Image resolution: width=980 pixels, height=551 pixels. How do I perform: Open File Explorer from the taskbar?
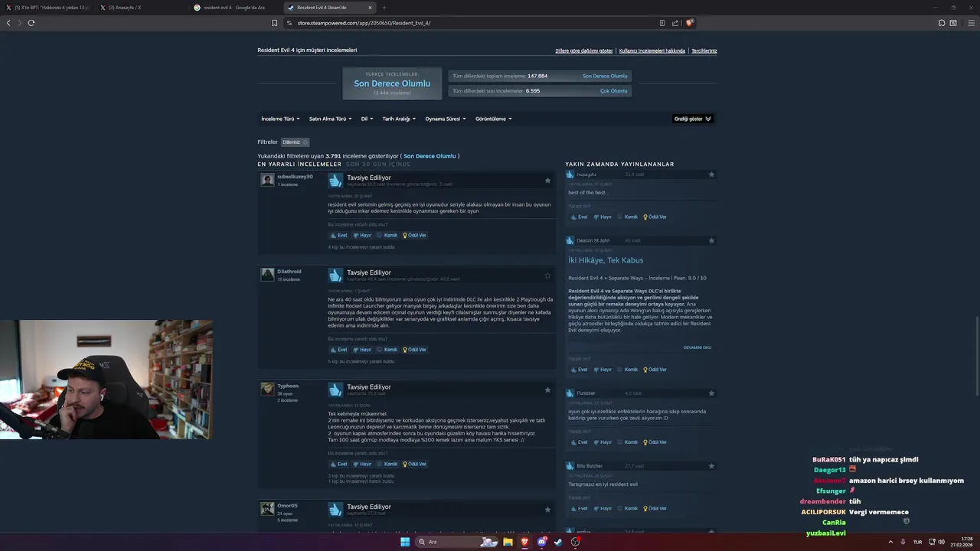[508, 542]
